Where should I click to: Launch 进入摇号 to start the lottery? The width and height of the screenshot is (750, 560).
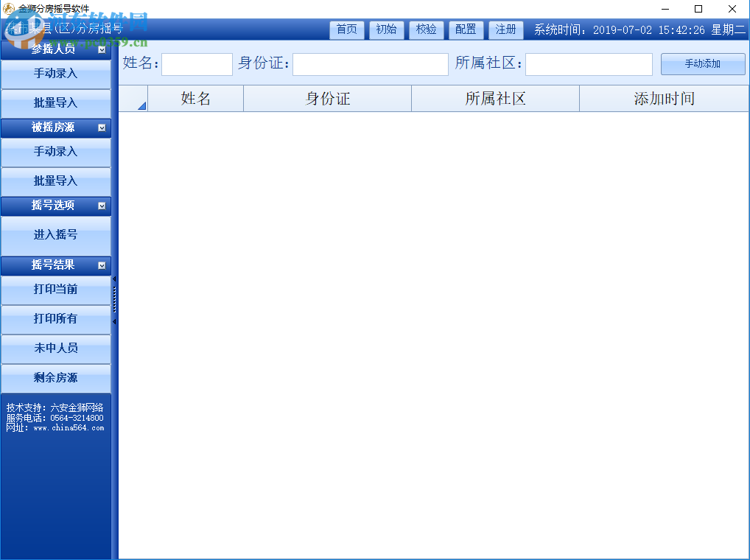point(55,236)
